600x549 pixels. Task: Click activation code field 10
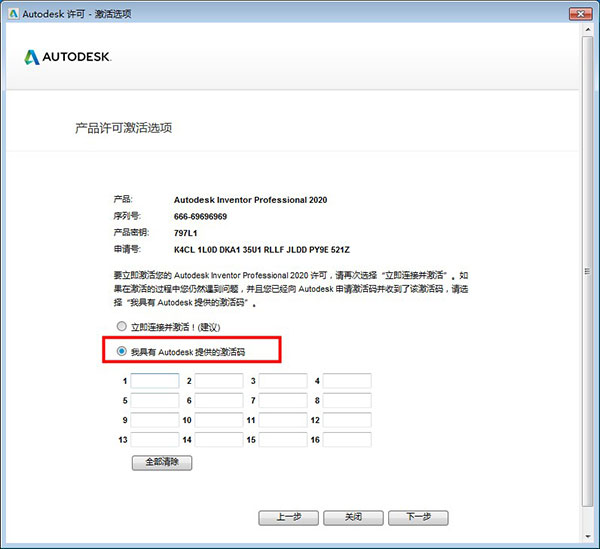coord(219,420)
